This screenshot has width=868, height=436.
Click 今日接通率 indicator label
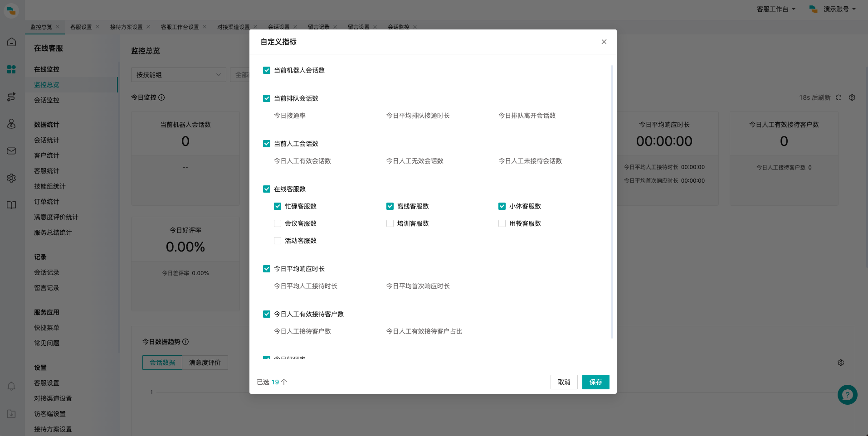[290, 116]
